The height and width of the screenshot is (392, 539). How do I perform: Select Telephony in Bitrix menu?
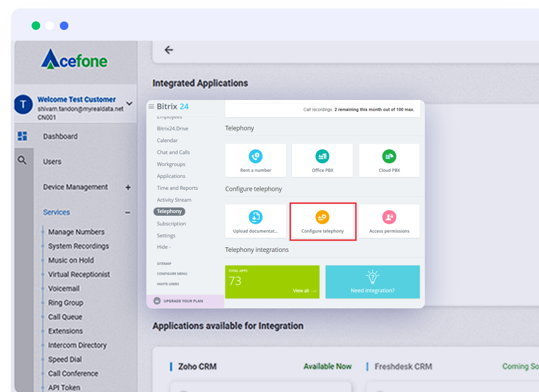pyautogui.click(x=169, y=211)
